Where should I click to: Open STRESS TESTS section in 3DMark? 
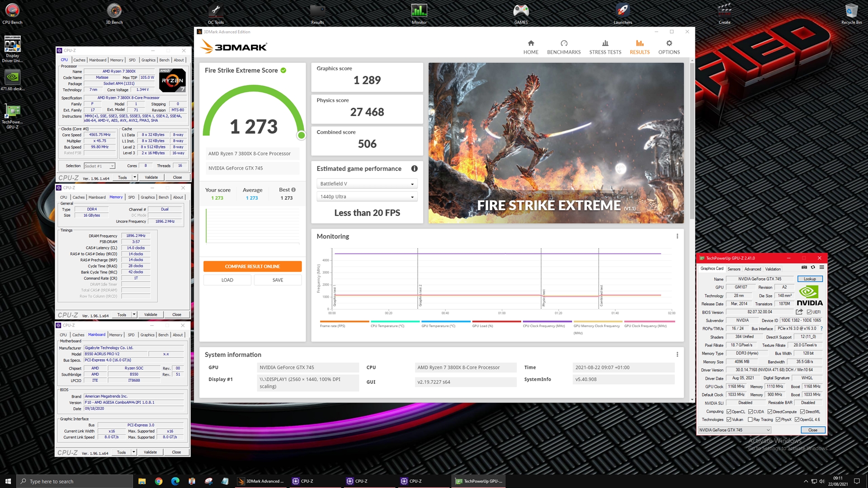tap(605, 47)
